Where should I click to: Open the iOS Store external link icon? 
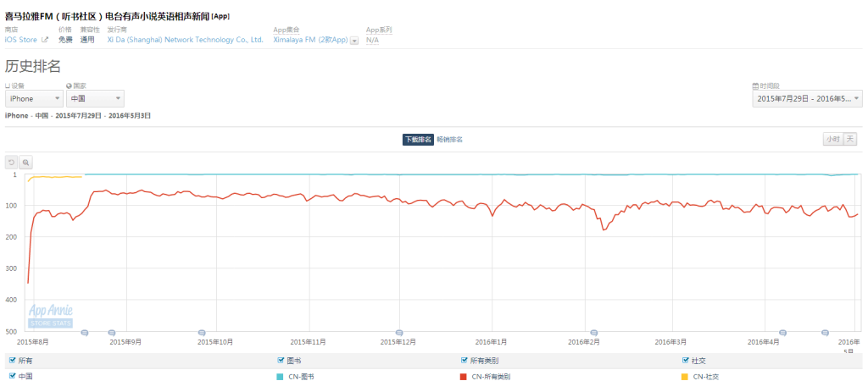(46, 40)
